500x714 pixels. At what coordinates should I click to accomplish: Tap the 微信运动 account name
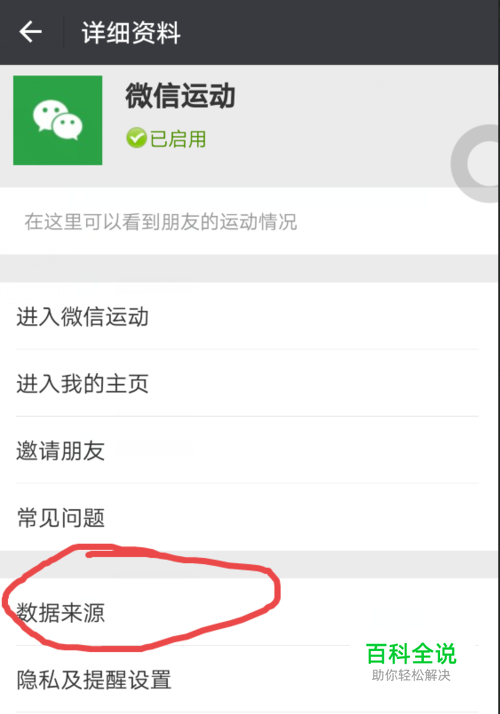180,96
